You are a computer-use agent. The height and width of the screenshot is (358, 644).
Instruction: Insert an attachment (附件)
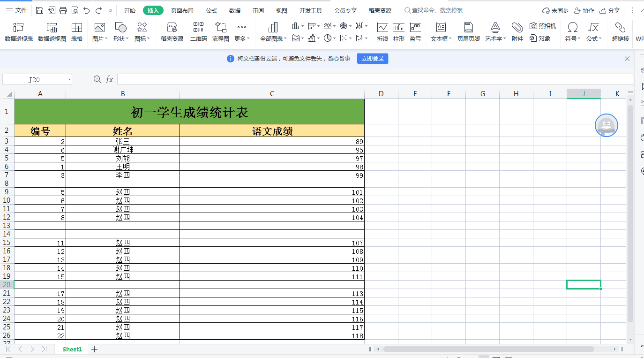tap(517, 32)
